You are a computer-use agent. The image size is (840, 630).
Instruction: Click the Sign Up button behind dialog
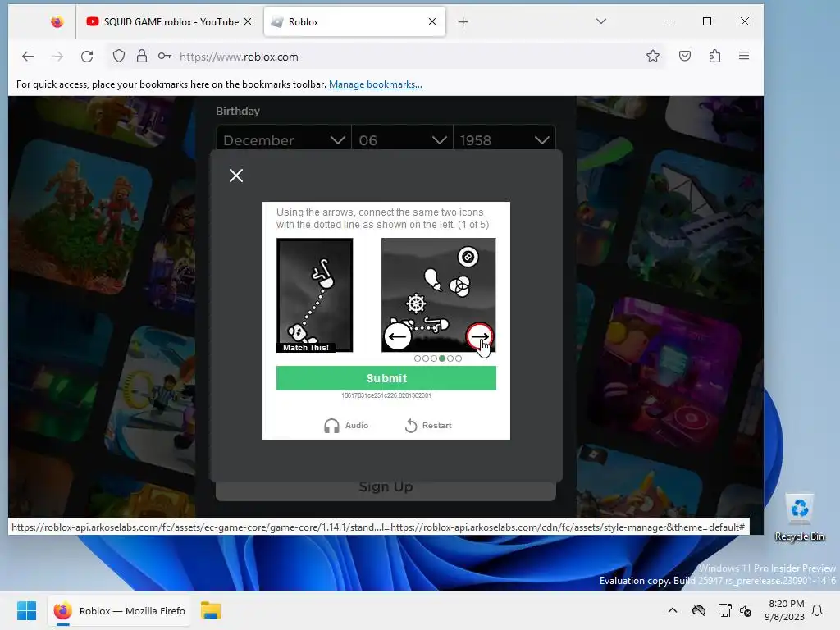click(x=386, y=489)
